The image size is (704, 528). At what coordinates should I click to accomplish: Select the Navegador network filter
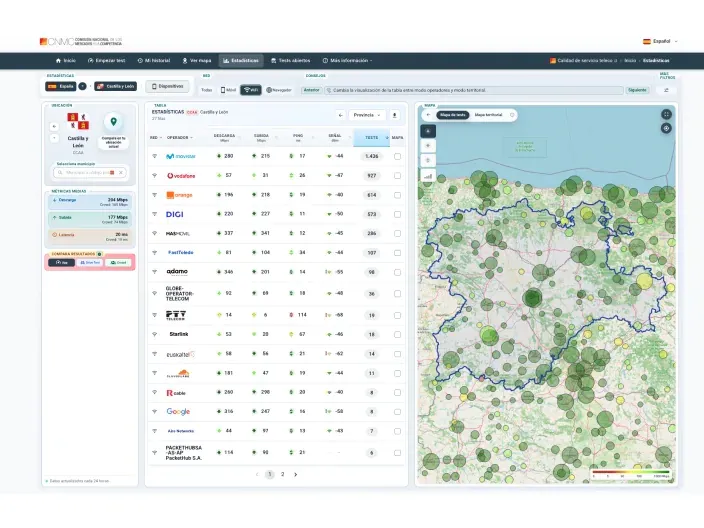click(x=279, y=90)
